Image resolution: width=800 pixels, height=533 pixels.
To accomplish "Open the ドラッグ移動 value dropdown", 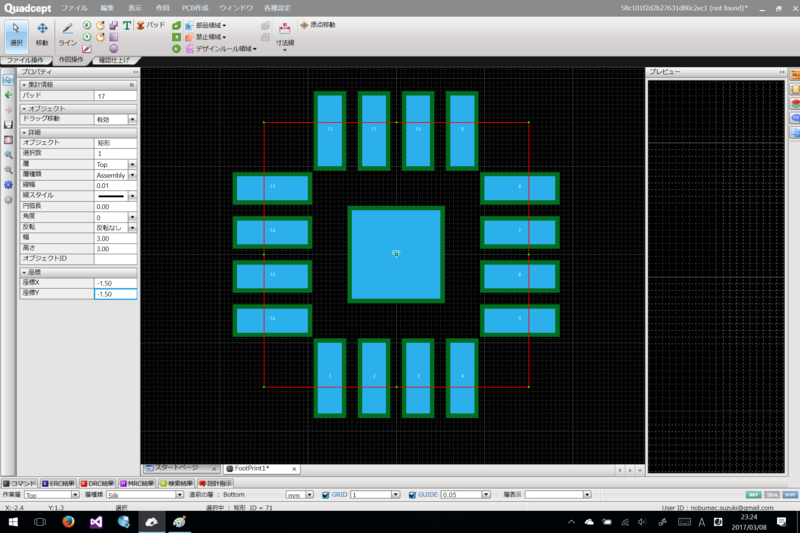I will point(132,119).
